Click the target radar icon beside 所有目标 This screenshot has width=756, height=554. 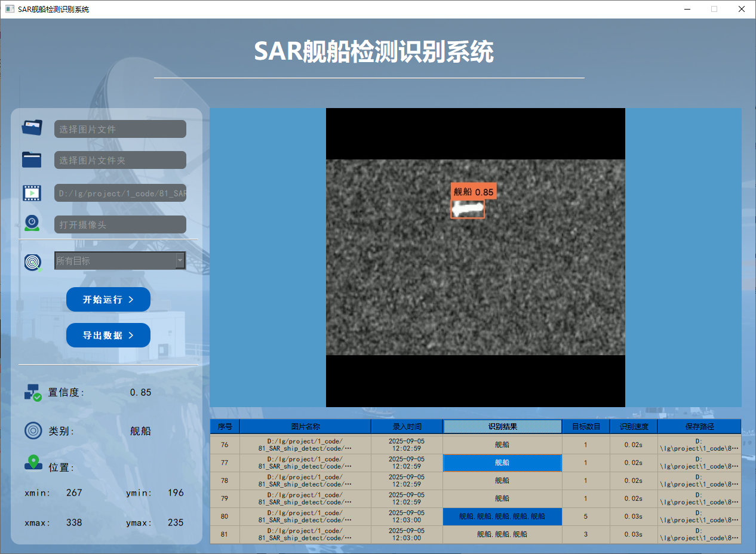point(33,262)
